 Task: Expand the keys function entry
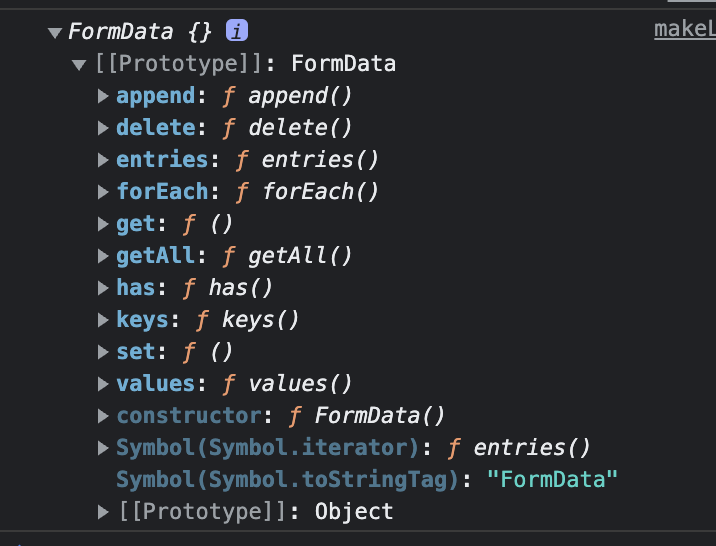pos(103,320)
